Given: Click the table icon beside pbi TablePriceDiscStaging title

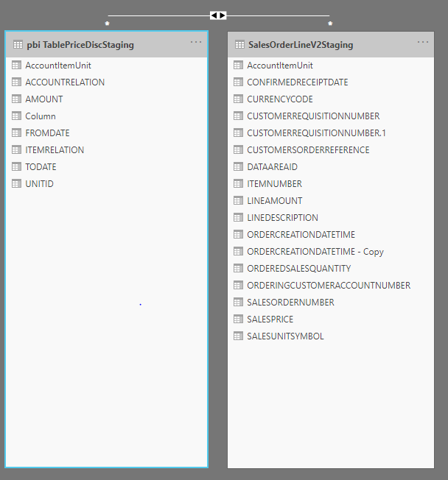Looking at the screenshot, I should coord(18,45).
